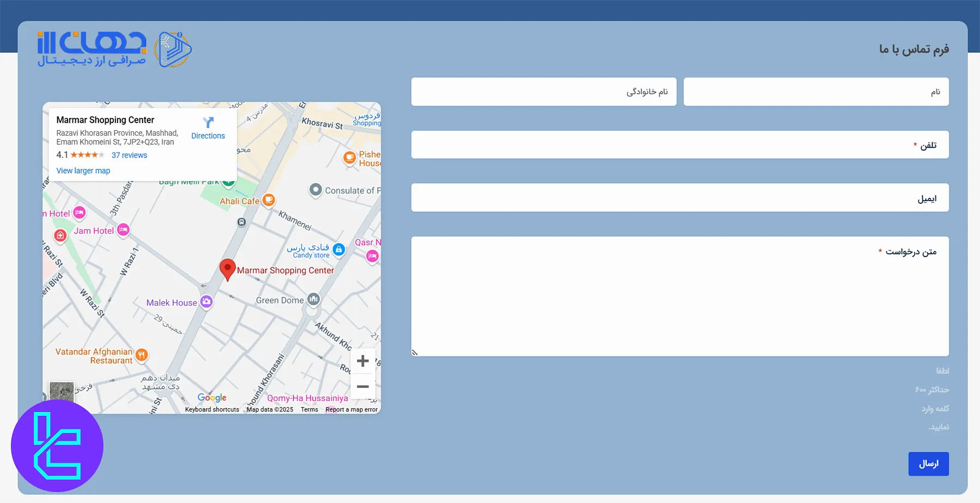The width and height of the screenshot is (980, 503).
Task: Open View larger map link
Action: coord(83,171)
